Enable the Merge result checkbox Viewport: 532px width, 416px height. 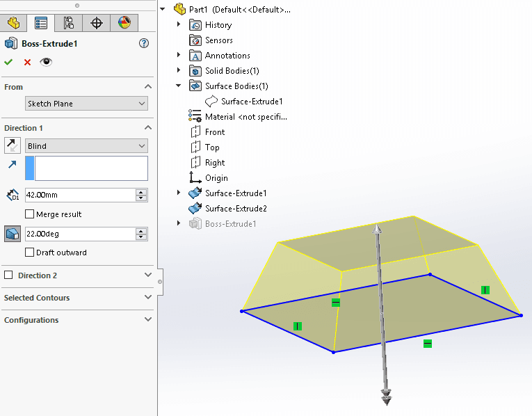[x=29, y=214]
